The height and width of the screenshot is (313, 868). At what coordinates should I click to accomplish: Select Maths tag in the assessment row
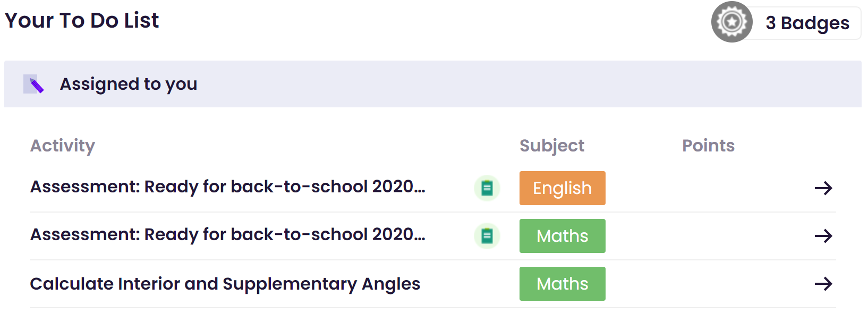tap(563, 236)
